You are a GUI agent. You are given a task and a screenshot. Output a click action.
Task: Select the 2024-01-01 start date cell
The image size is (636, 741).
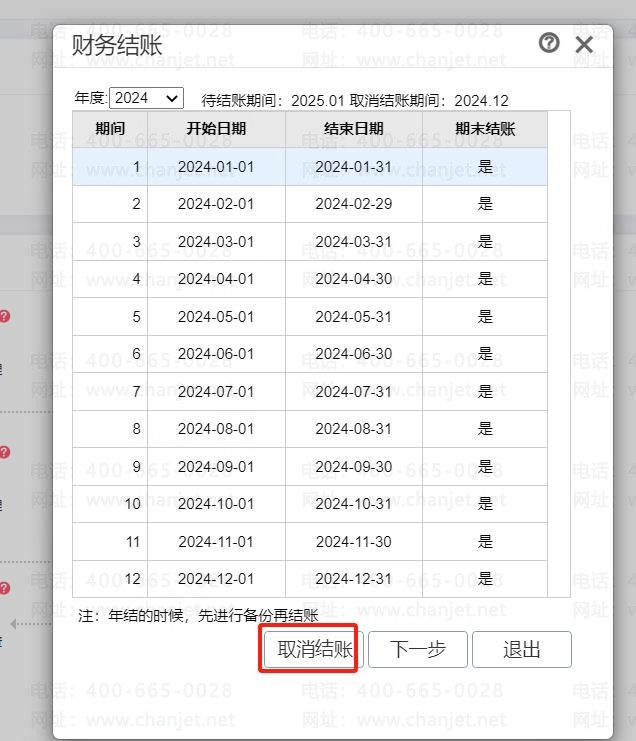coord(216,167)
